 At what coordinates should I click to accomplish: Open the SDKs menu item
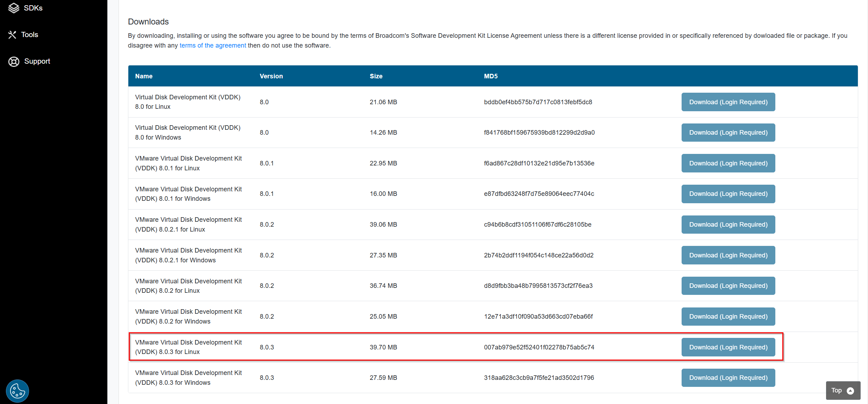33,8
